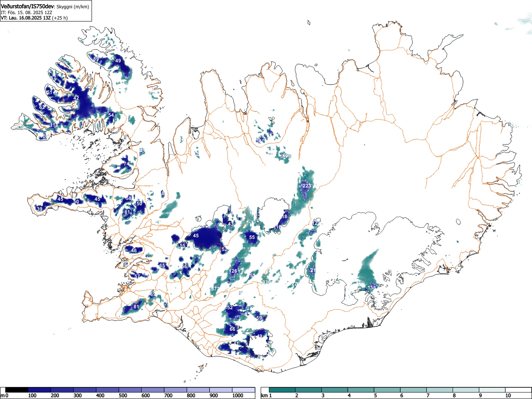Click the visibility value 126 on map
Screen dimensions: 532x399
[x=233, y=271]
